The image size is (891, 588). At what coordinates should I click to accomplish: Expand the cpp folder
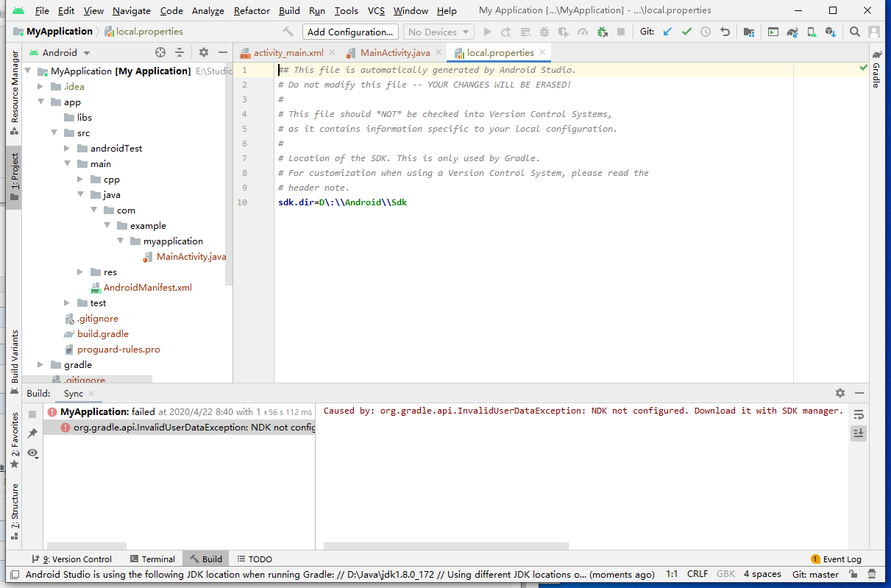click(x=81, y=180)
